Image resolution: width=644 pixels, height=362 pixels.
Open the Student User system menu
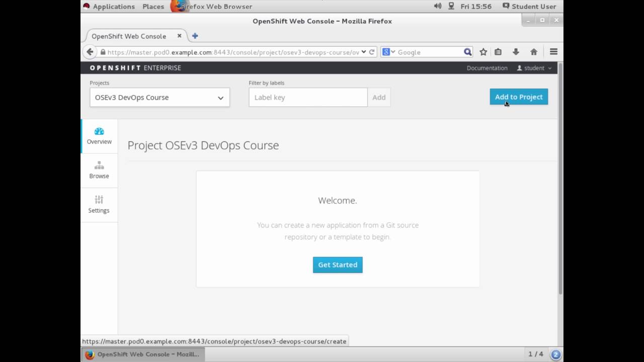529,6
